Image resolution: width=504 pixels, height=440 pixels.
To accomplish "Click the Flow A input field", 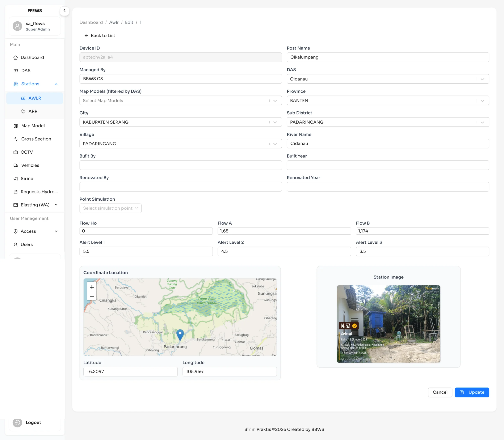I will (x=284, y=231).
